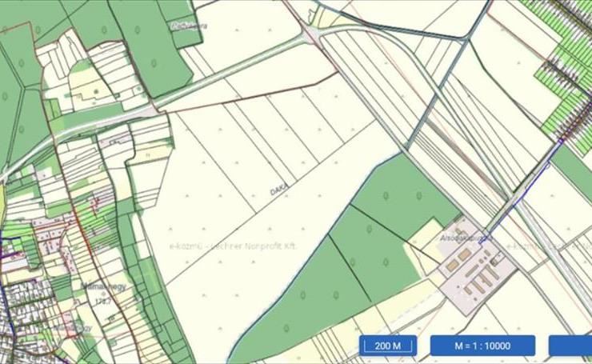Image resolution: width=592 pixels, height=364 pixels.
Task: Click the partially visible blue button beside scale
Action: pyautogui.click(x=570, y=346)
